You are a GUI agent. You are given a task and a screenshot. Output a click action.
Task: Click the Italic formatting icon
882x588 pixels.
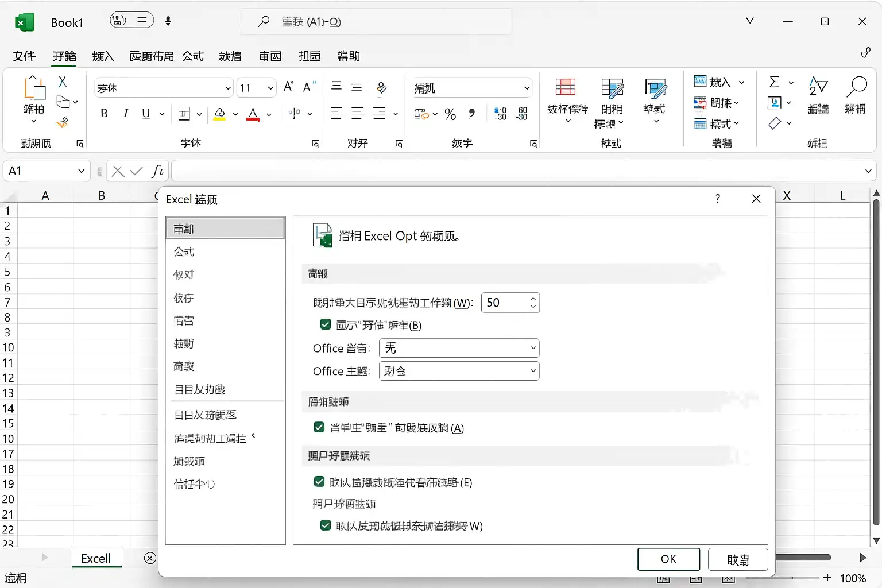(x=125, y=113)
